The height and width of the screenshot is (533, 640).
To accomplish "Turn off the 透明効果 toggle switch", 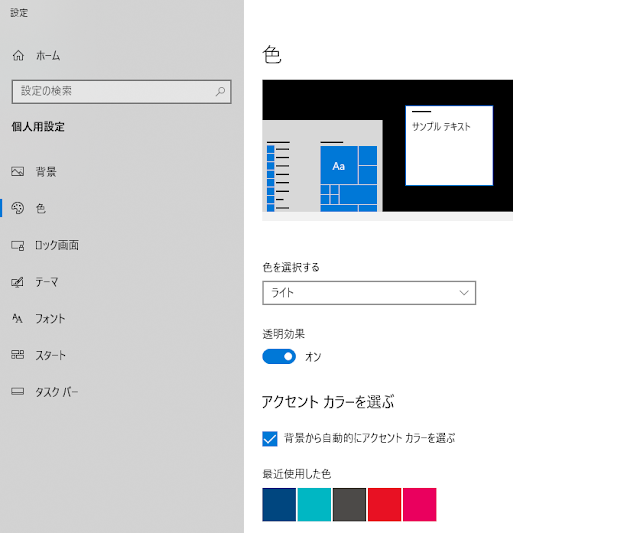I will [x=279, y=356].
